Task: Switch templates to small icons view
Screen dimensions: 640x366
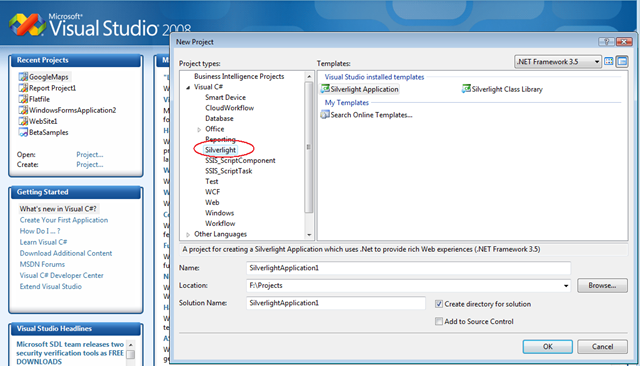Action: (622, 62)
